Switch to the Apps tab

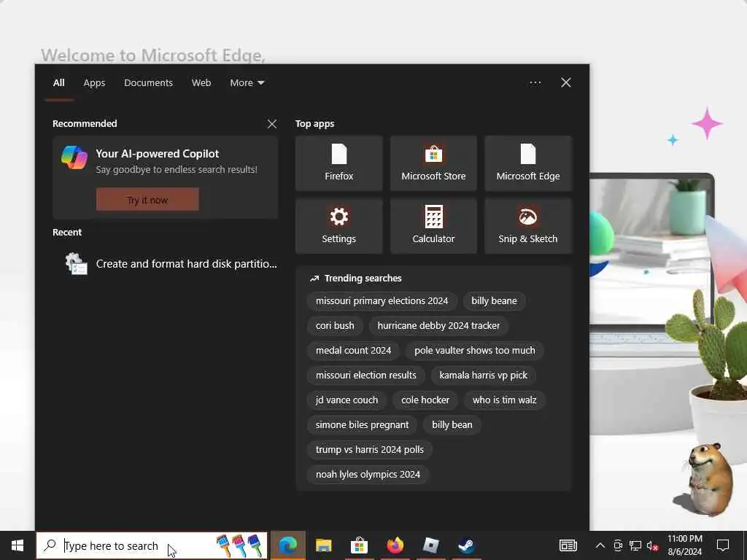click(94, 83)
